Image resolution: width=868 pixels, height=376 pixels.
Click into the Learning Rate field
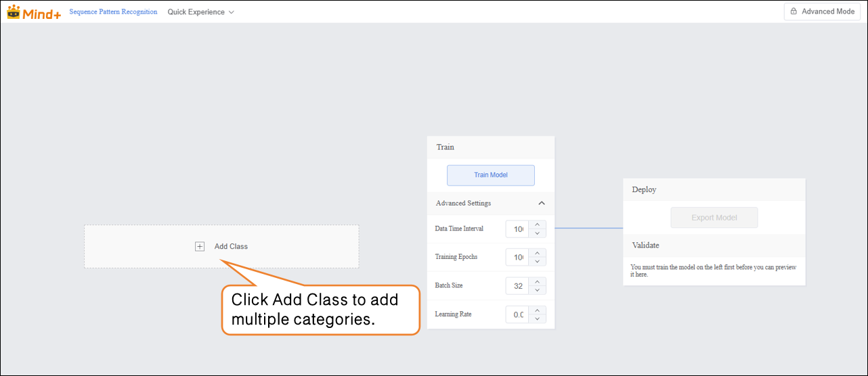point(517,314)
